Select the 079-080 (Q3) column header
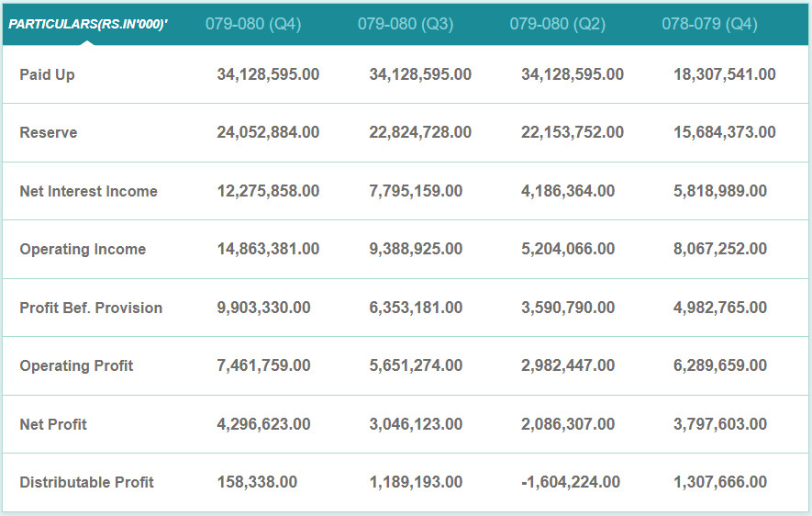Viewport: 812px width, 516px height. click(406, 24)
